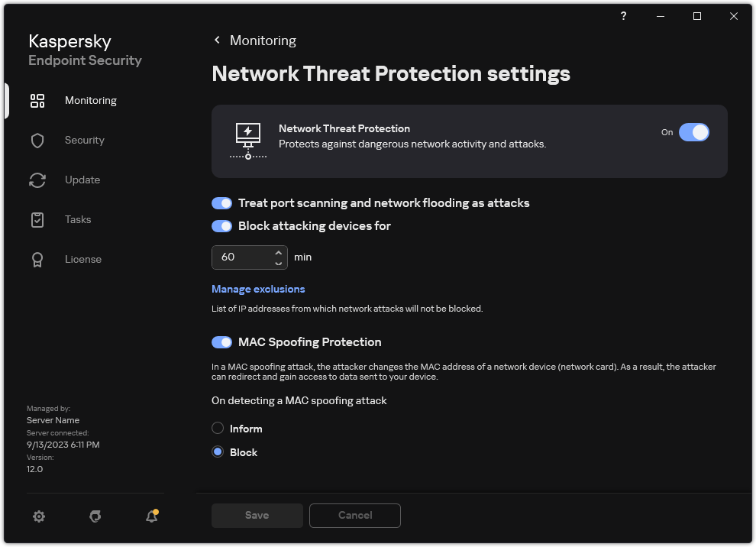Disable Network Threat Protection
Image resolution: width=756 pixels, height=547 pixels.
[694, 132]
